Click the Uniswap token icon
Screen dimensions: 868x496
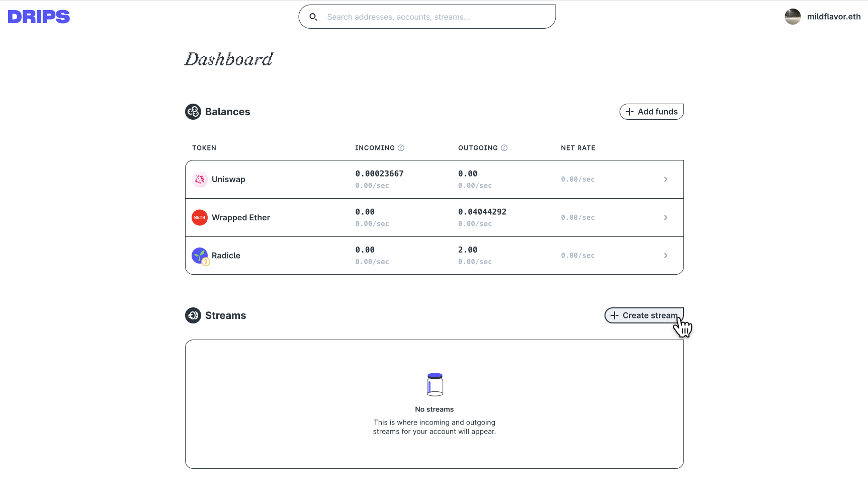(x=200, y=180)
